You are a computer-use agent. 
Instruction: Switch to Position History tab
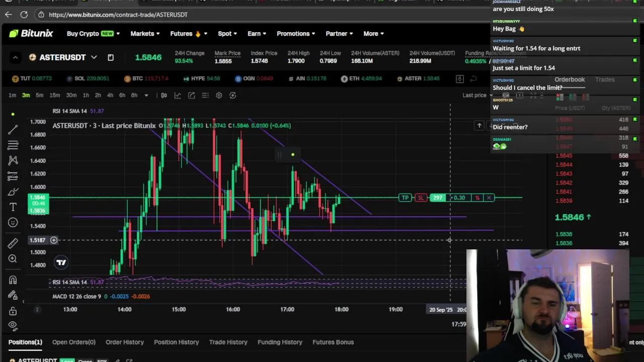[177, 342]
